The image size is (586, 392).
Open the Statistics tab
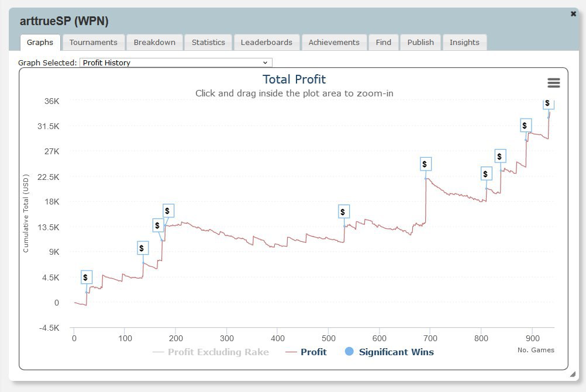point(208,42)
